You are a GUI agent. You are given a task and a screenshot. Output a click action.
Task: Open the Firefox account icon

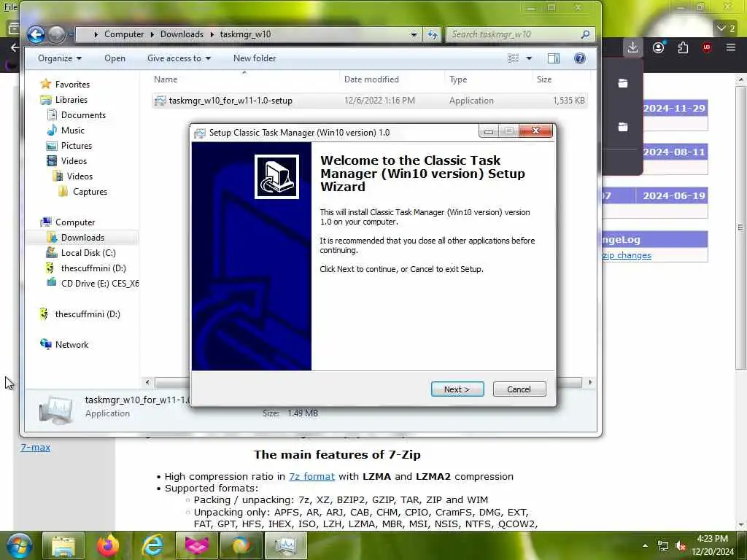(x=659, y=47)
